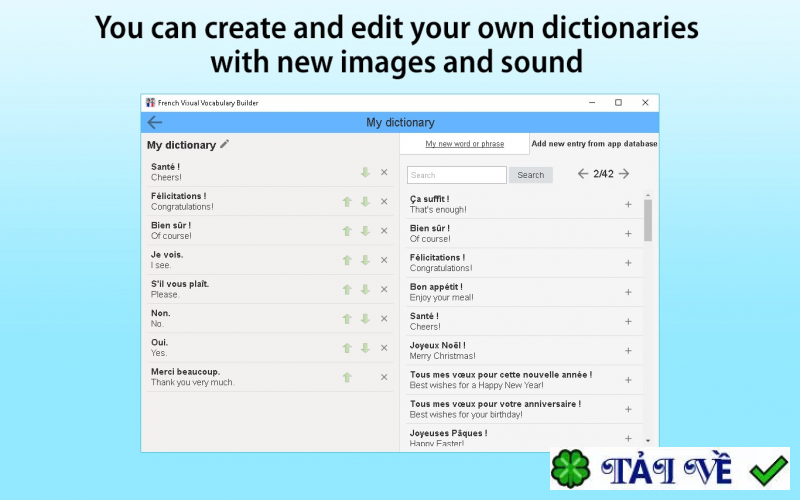800x500 pixels.
Task: Remove Santé ! entry from My dictionary
Action: [x=384, y=172]
